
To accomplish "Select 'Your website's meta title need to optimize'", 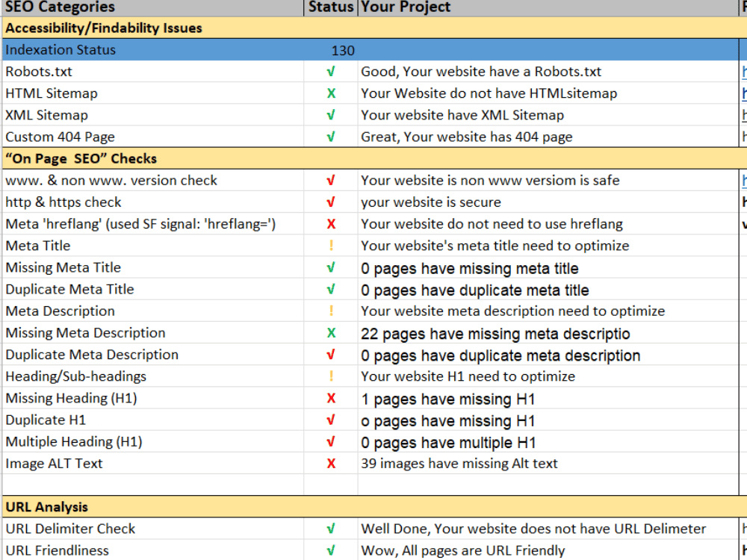I will pyautogui.click(x=548, y=246).
